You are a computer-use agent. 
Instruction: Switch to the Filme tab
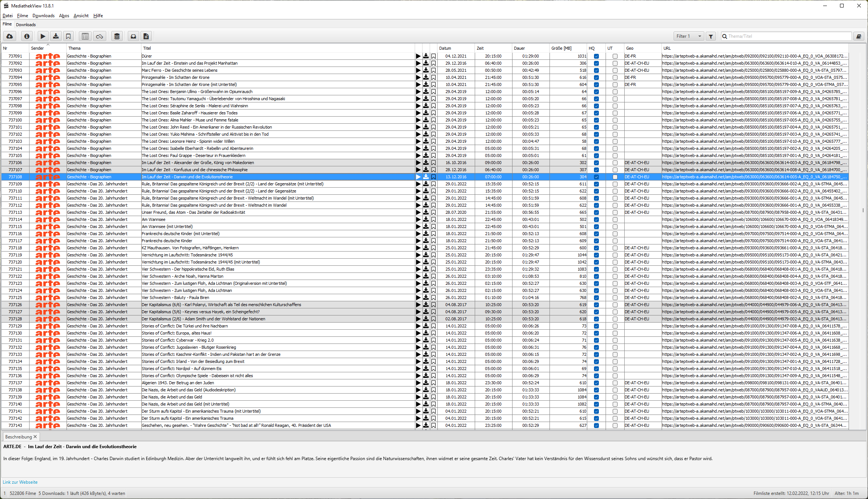[x=7, y=24]
